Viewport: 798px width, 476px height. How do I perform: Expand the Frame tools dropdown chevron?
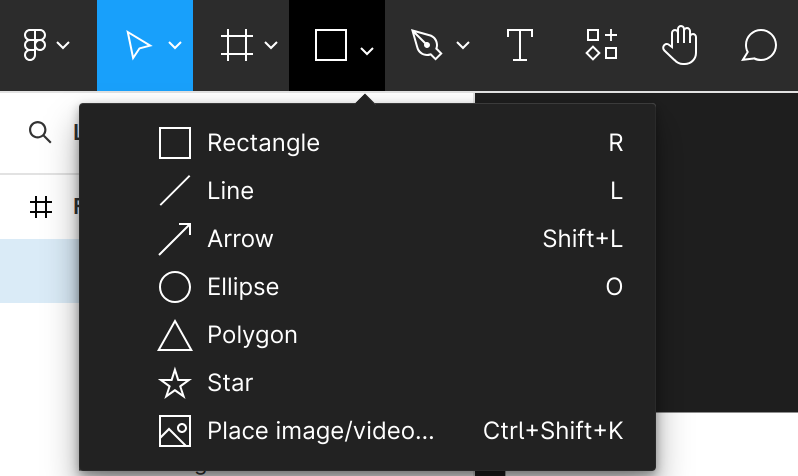tap(271, 45)
